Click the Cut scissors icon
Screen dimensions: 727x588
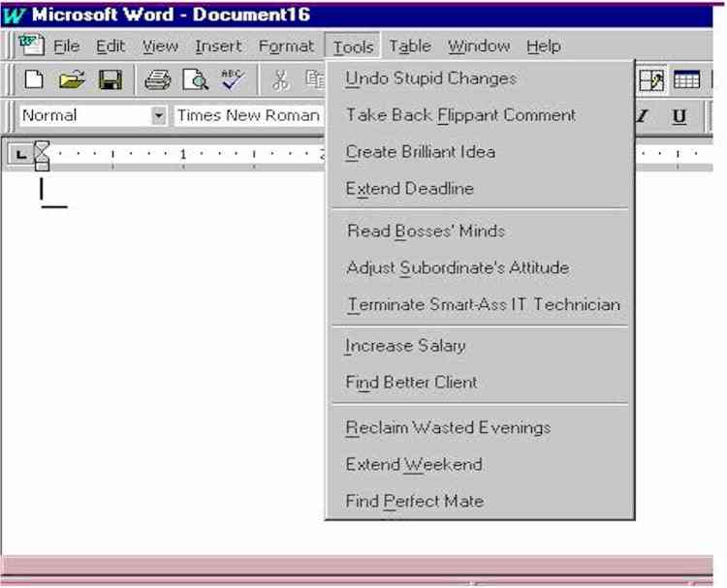pos(280,79)
